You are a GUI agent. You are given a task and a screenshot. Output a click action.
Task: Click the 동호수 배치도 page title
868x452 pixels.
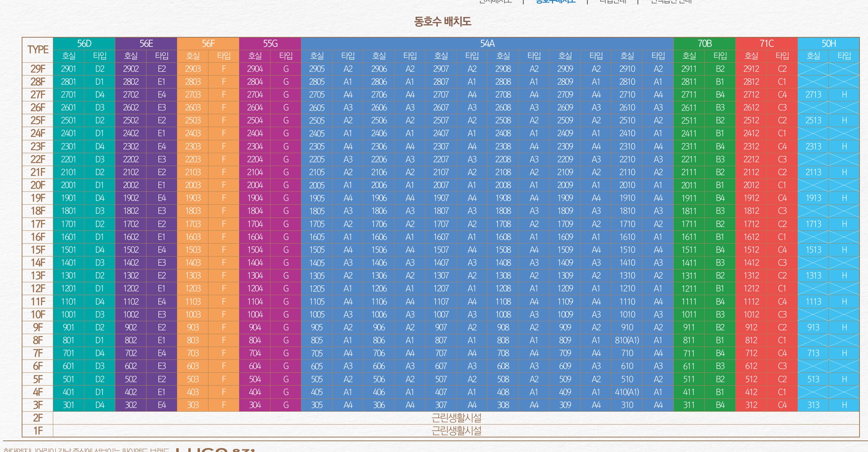coord(442,21)
